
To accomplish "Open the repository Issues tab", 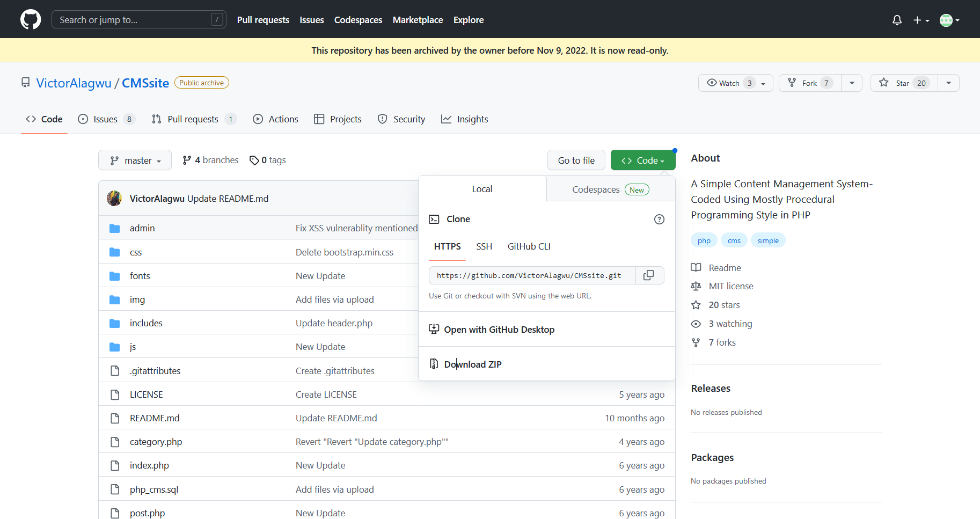I will click(106, 119).
